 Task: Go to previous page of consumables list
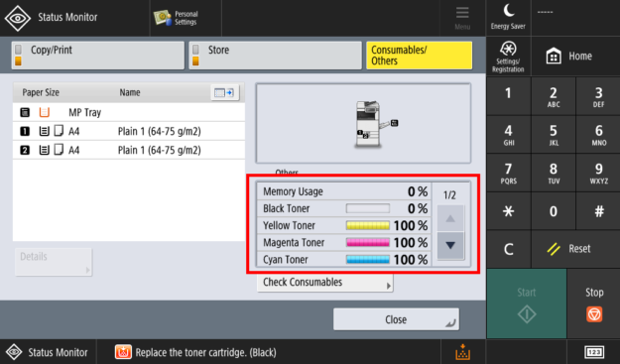point(450,218)
